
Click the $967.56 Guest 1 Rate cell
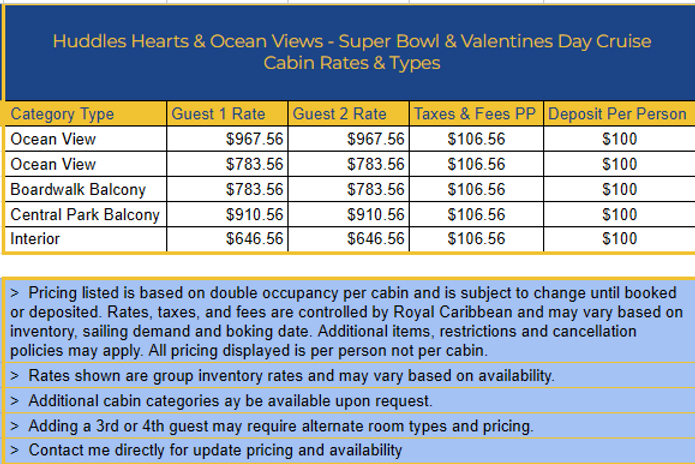click(x=227, y=139)
